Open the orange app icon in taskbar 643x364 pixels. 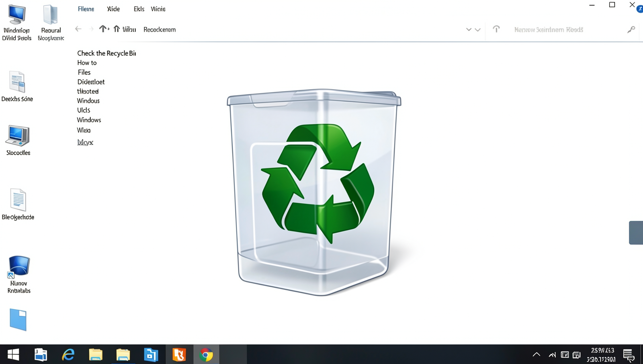coord(179,355)
